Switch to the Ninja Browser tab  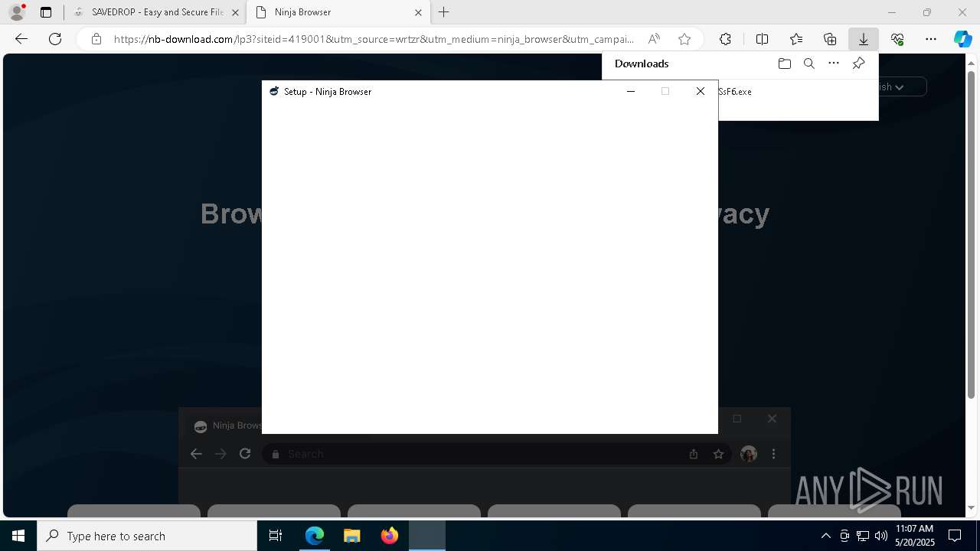(x=337, y=12)
